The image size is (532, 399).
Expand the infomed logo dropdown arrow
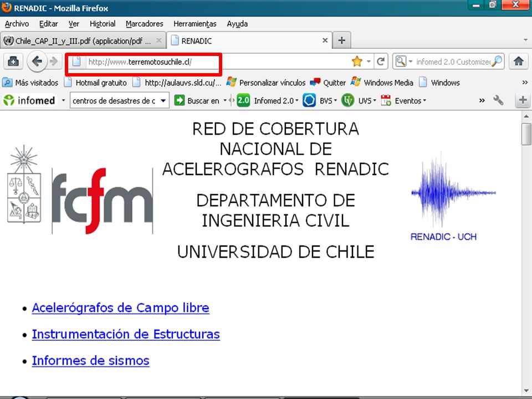(x=63, y=100)
